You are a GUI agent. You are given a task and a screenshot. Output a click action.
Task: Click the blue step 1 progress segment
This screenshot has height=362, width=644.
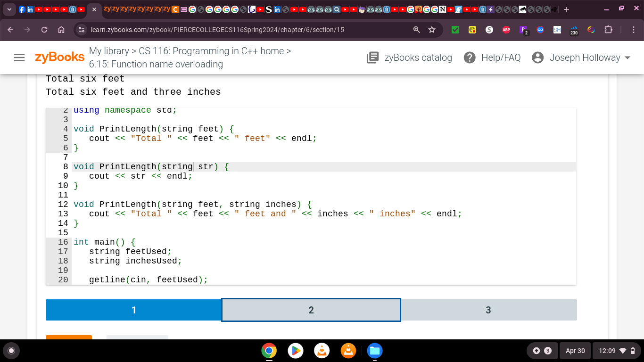pyautogui.click(x=134, y=310)
